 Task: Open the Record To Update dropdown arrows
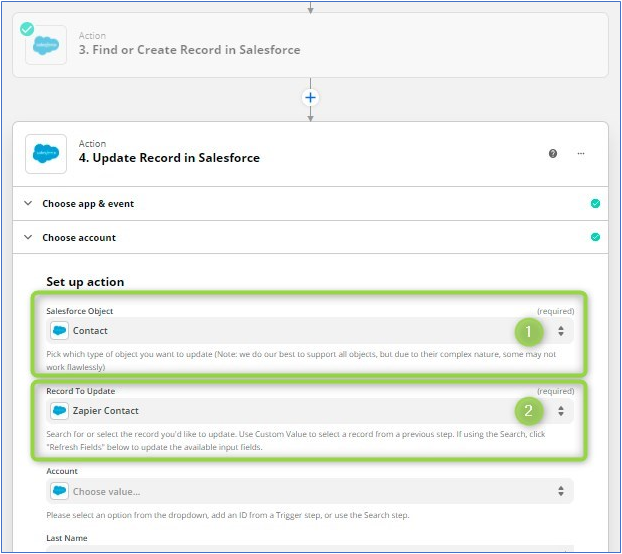coord(561,410)
